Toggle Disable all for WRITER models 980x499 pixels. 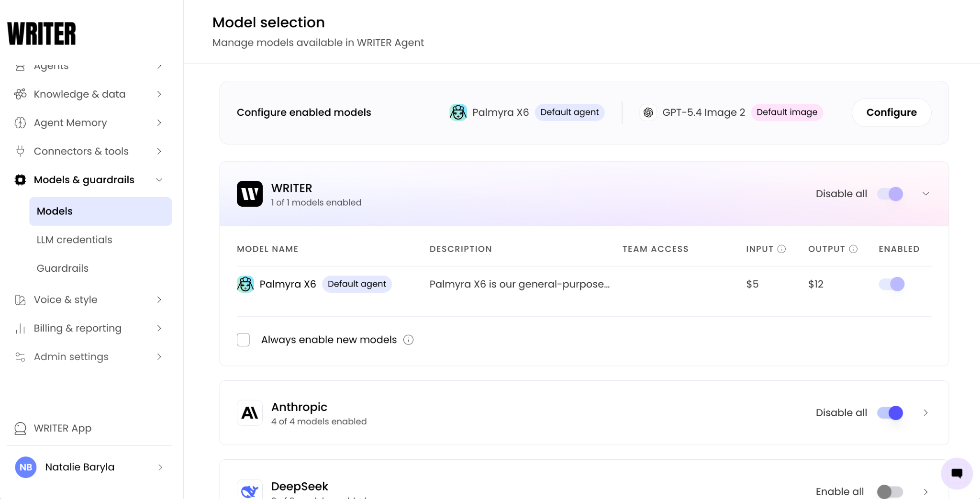[890, 194]
